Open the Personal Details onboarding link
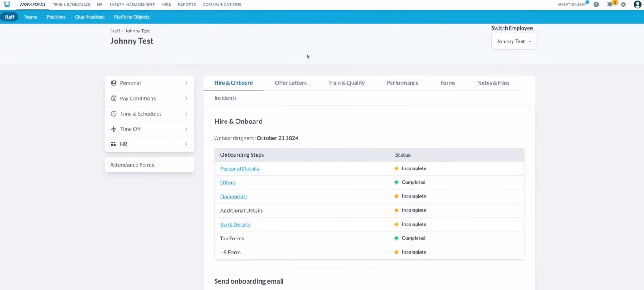The height and width of the screenshot is (290, 644). tap(239, 168)
